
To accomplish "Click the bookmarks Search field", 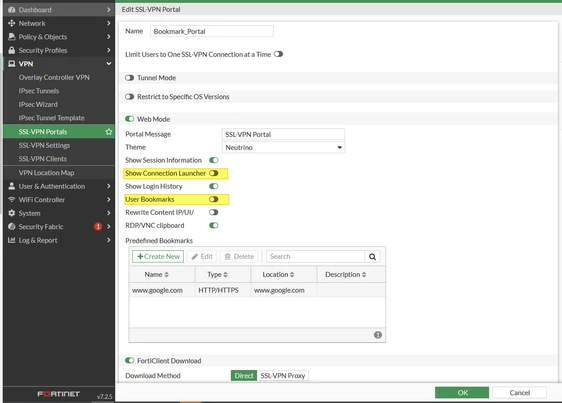I will point(315,256).
